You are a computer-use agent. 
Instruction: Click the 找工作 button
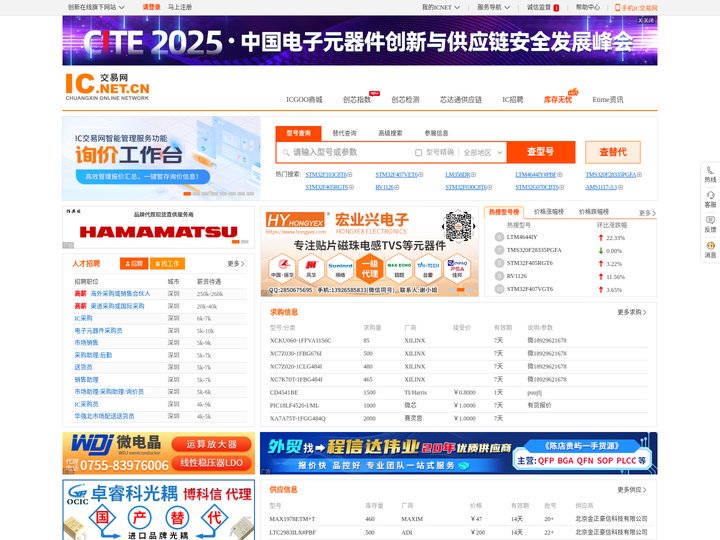point(167,264)
